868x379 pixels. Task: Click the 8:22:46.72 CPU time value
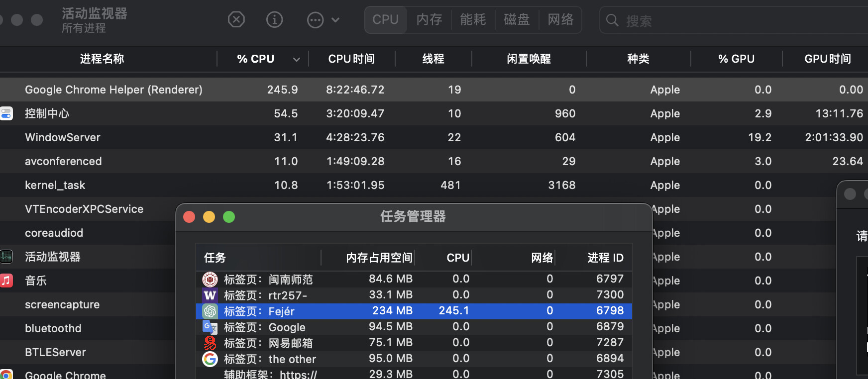(355, 90)
